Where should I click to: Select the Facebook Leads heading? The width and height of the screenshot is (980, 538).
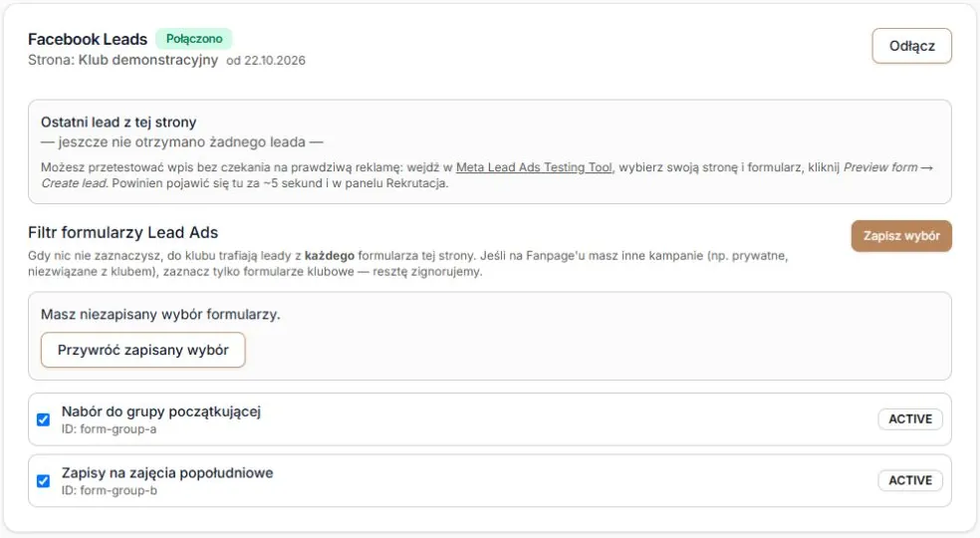(x=88, y=39)
